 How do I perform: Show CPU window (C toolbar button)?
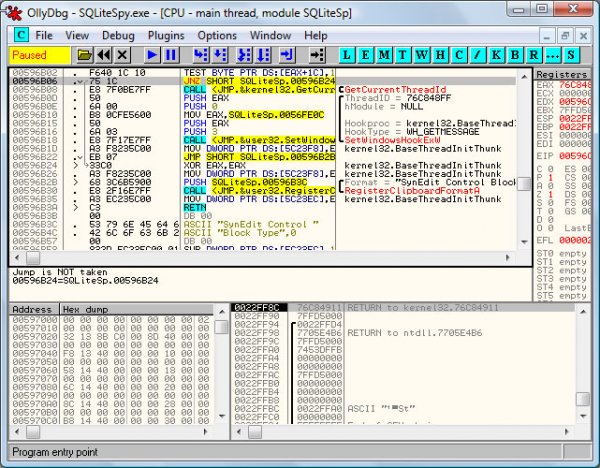[x=459, y=55]
